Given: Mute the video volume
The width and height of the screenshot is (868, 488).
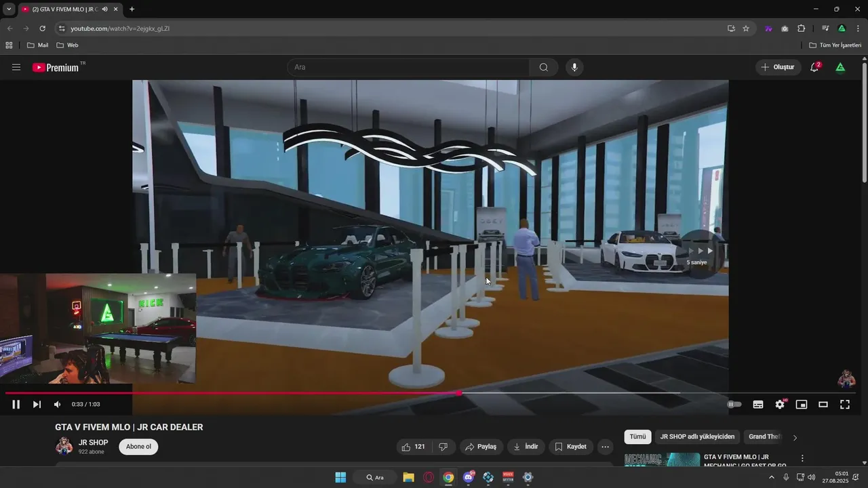Looking at the screenshot, I should pos(57,404).
